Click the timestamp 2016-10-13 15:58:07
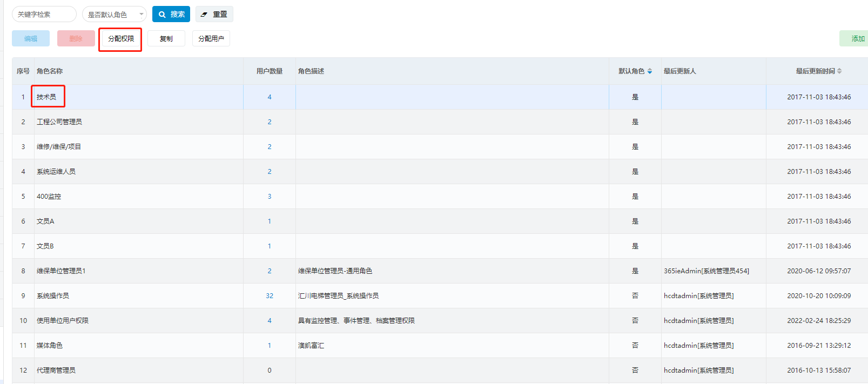This screenshot has height=384, width=868. click(x=819, y=370)
